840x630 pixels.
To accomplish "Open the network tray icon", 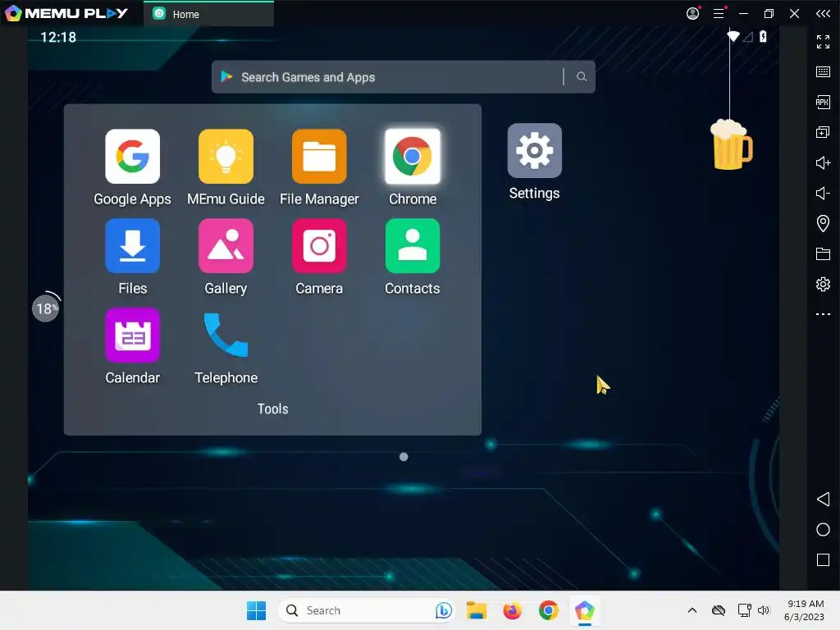I will pos(743,610).
